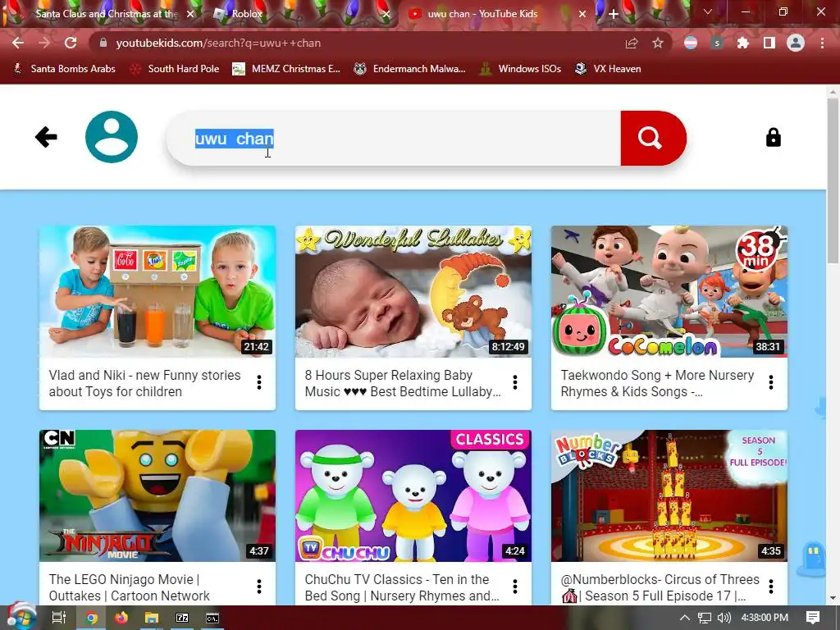
Task: Share this page icon in address bar
Action: (632, 43)
